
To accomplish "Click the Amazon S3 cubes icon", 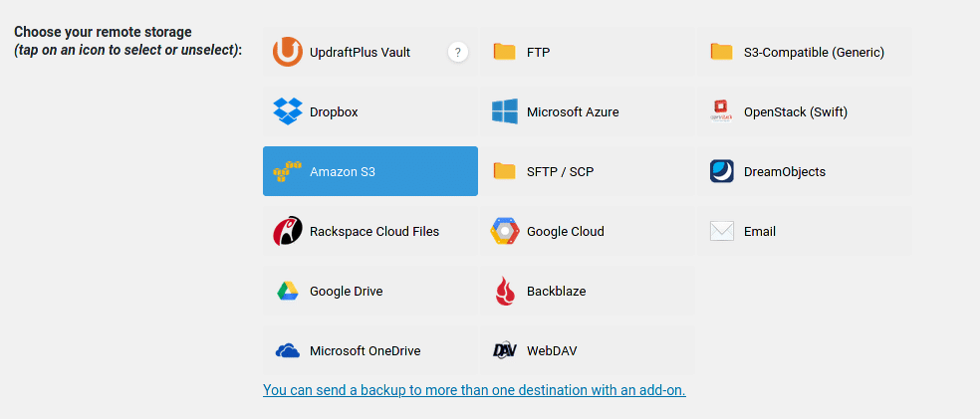I will tap(288, 171).
